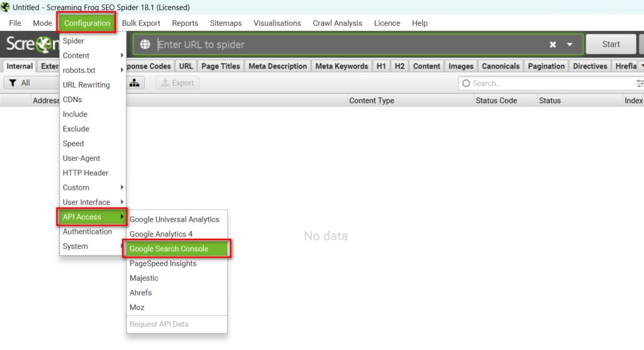Click the Export button
Screen dimensions: 644x350
coord(177,83)
